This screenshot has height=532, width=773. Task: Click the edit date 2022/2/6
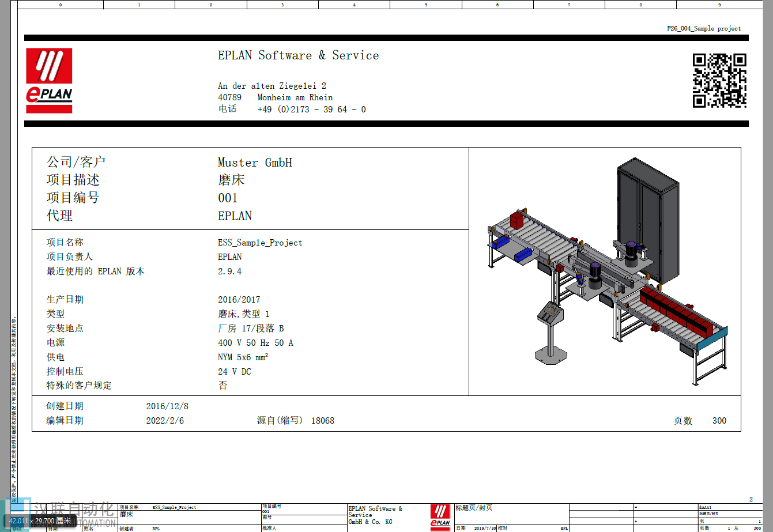click(165, 421)
